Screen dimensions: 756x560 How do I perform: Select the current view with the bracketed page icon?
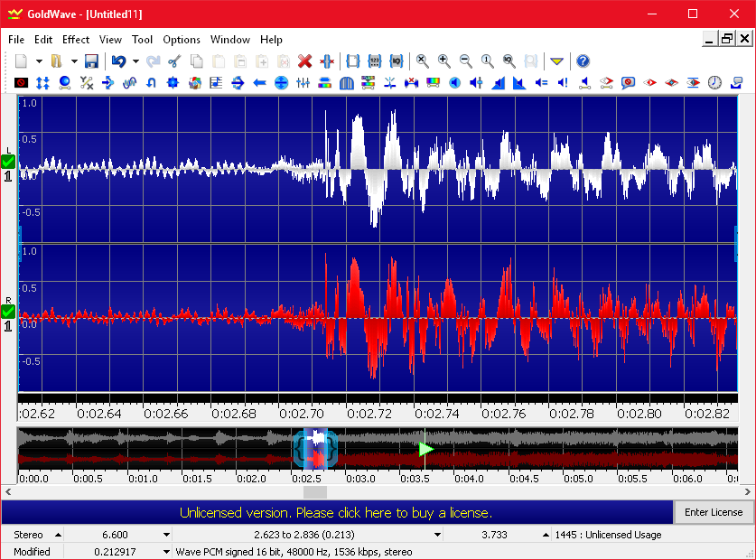pyautogui.click(x=353, y=61)
